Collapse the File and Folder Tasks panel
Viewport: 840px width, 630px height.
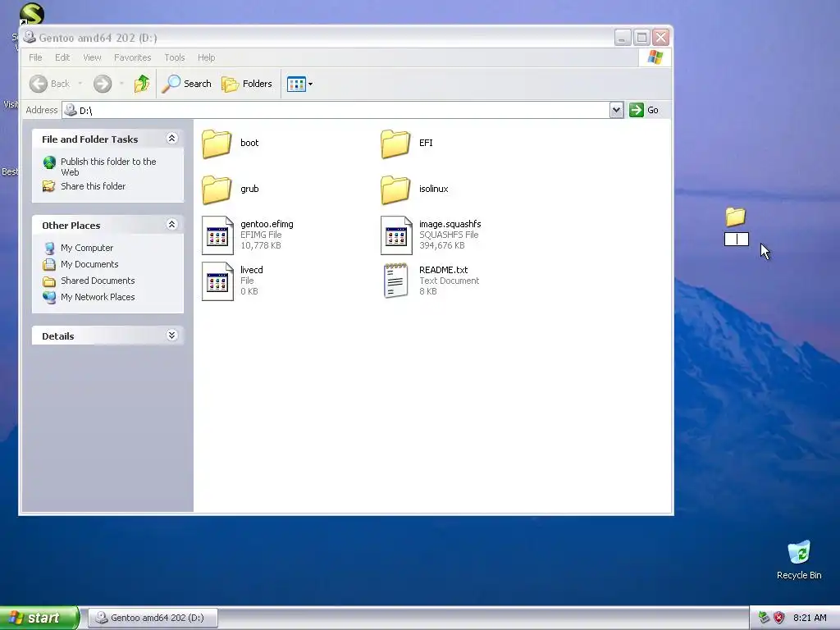171,138
